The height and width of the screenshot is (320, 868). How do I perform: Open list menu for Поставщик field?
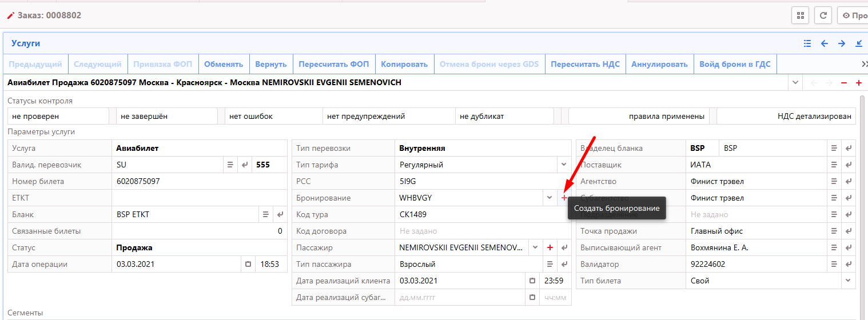(x=835, y=165)
